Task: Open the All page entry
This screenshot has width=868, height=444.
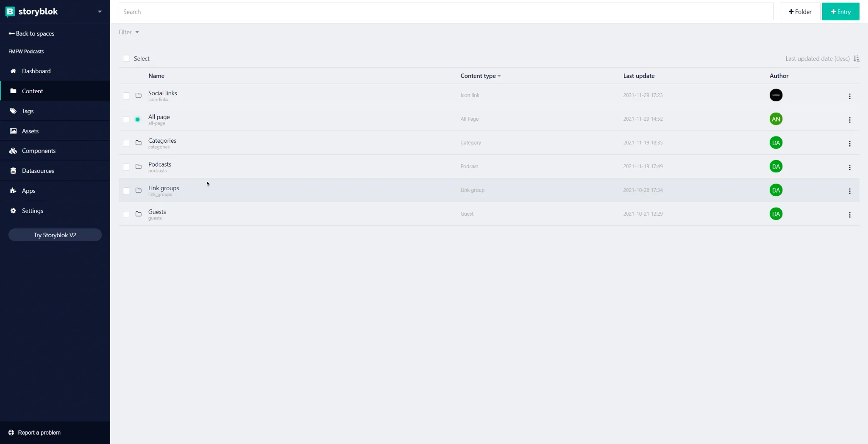Action: click(x=159, y=117)
